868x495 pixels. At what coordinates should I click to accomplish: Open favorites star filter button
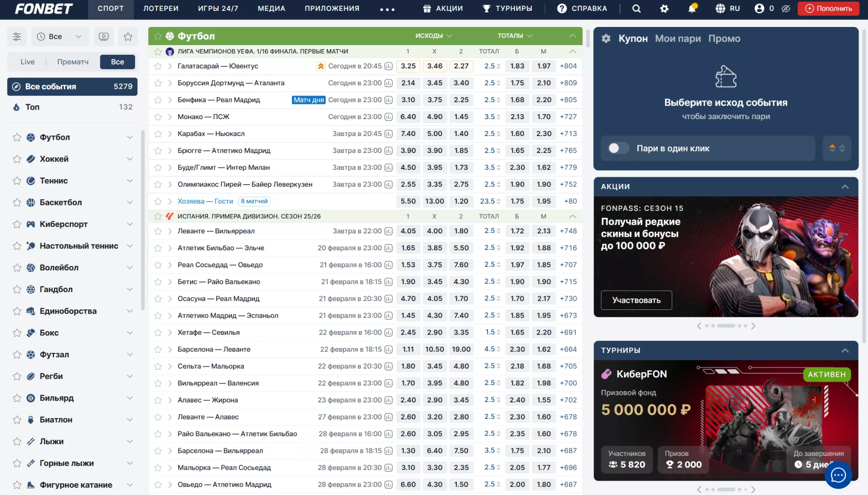128,37
